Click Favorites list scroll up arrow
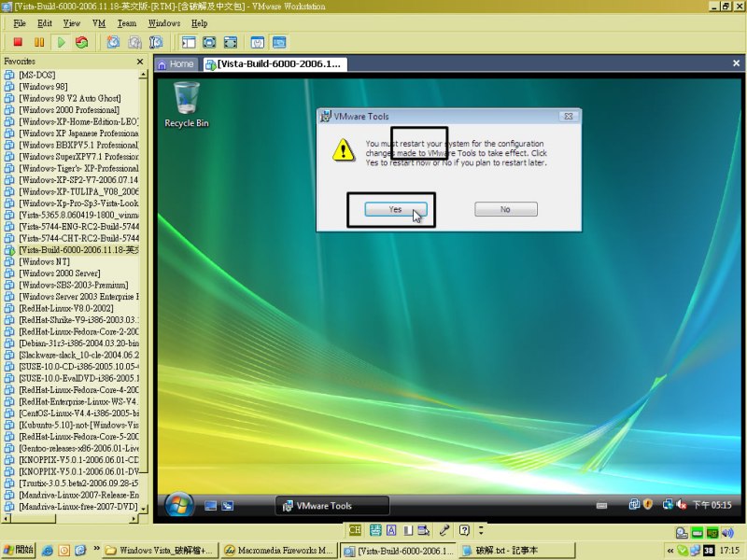 [144, 75]
